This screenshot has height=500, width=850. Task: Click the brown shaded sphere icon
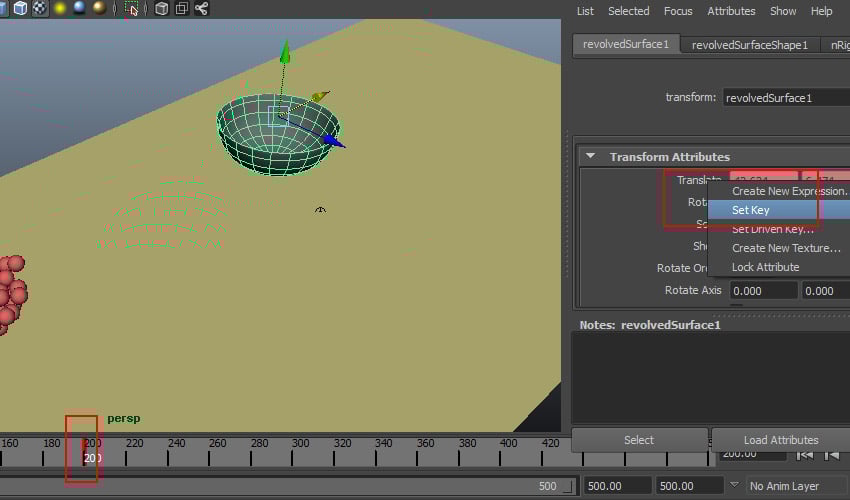(x=99, y=9)
